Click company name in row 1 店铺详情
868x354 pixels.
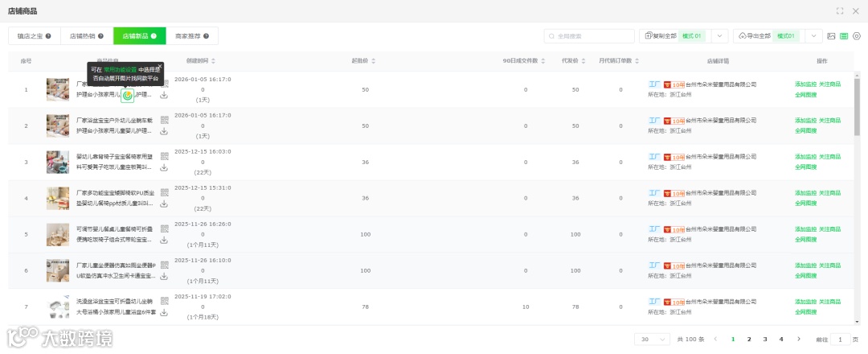tap(721, 84)
